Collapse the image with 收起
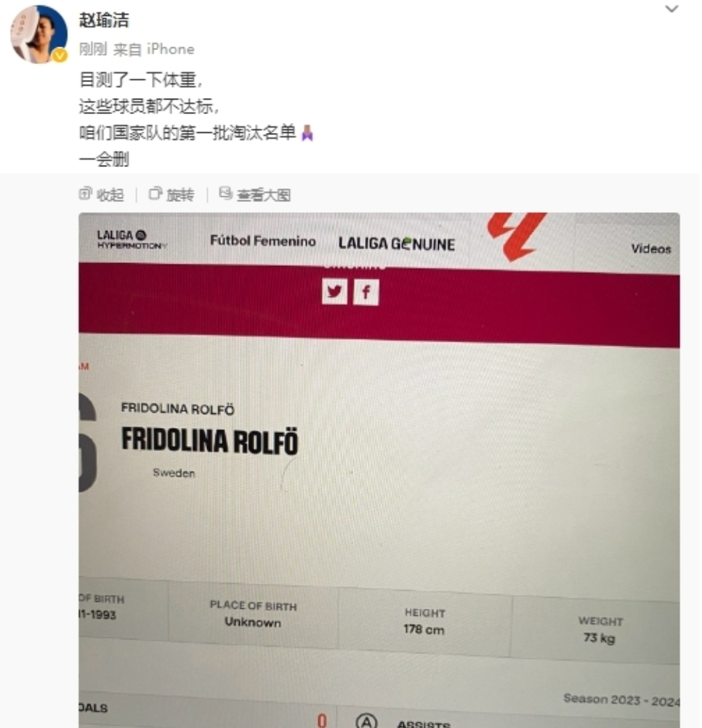Screen dimensions: 702x728 110,195
